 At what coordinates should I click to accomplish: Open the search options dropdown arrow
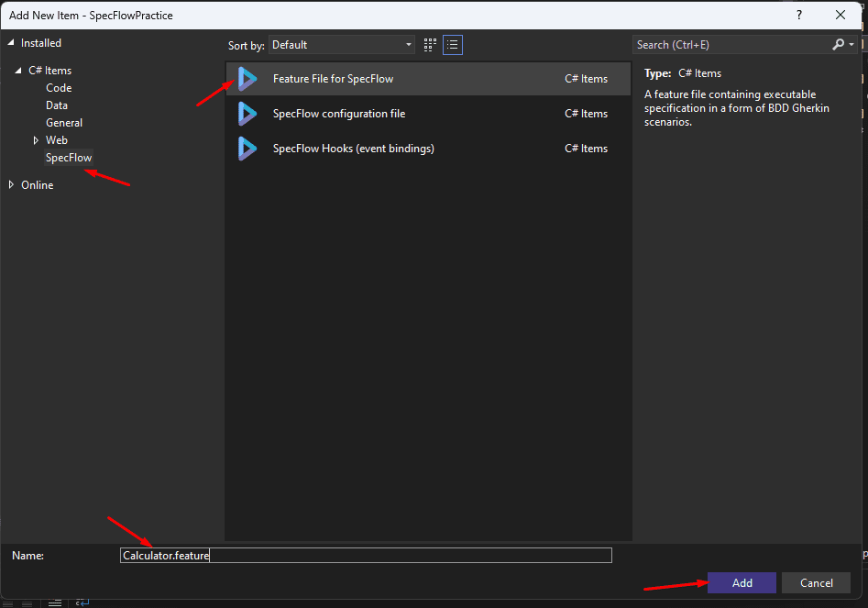click(852, 44)
